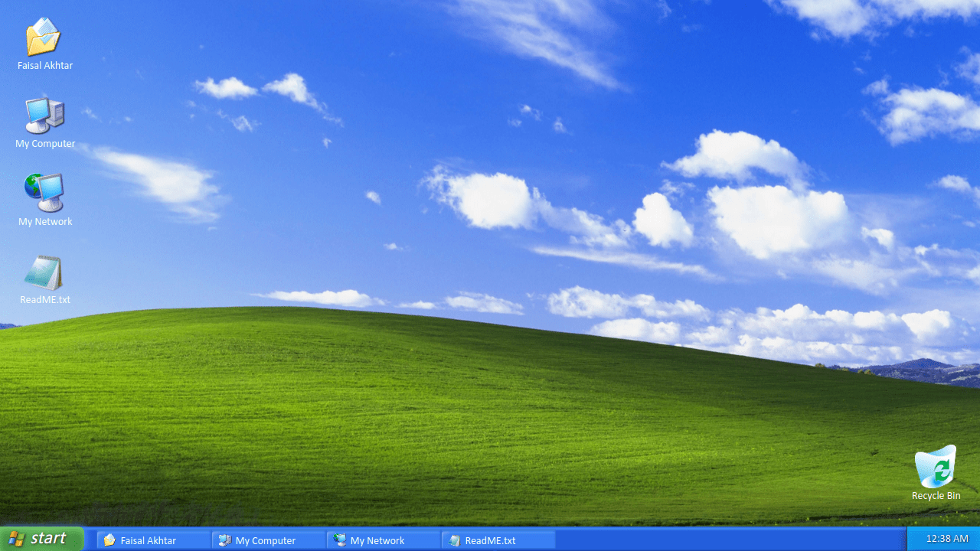The width and height of the screenshot is (980, 551).
Task: Bring up My Network from the taskbar
Action: pyautogui.click(x=384, y=540)
